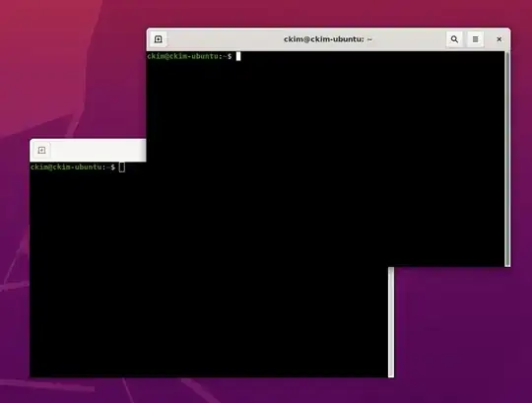
Task: Click the new tab icon in the back terminal window
Action: (41, 151)
